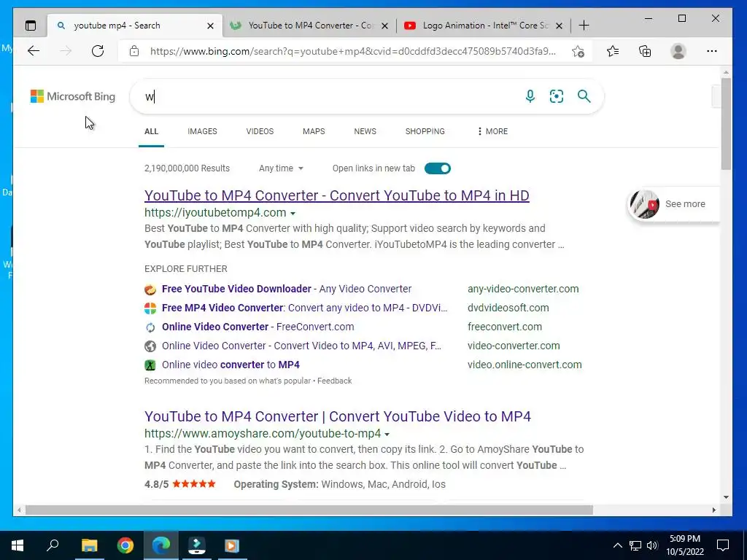Click the See more button
This screenshot has height=560, width=747.
673,204
